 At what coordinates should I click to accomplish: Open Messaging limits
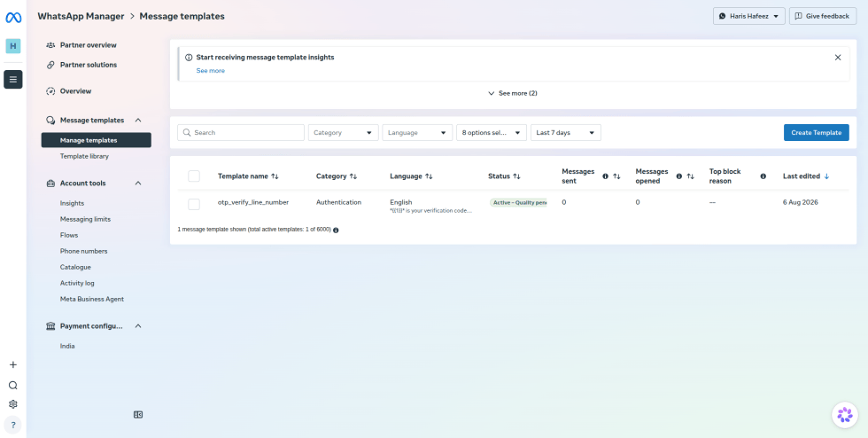[85, 219]
